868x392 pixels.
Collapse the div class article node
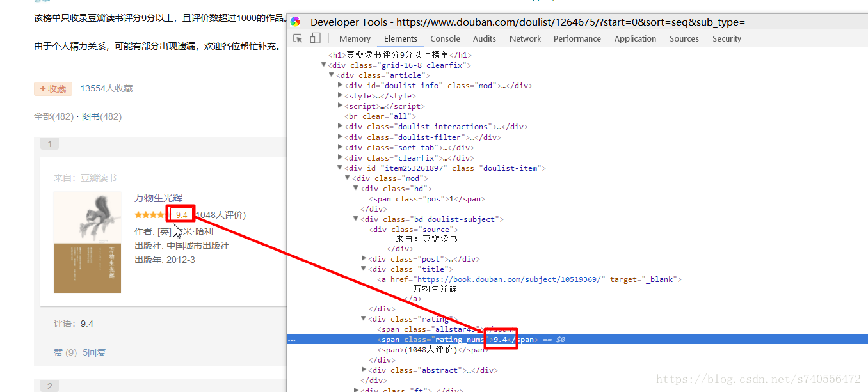[332, 75]
